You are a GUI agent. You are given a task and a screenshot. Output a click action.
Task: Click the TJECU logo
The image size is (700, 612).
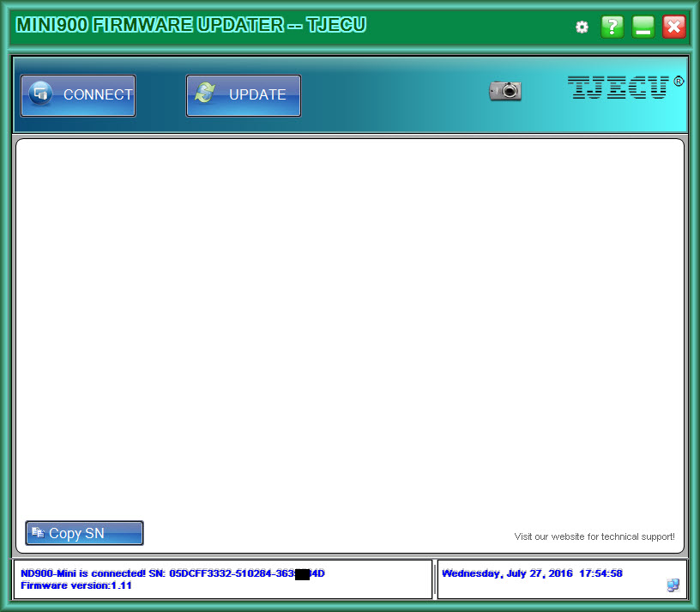click(625, 87)
